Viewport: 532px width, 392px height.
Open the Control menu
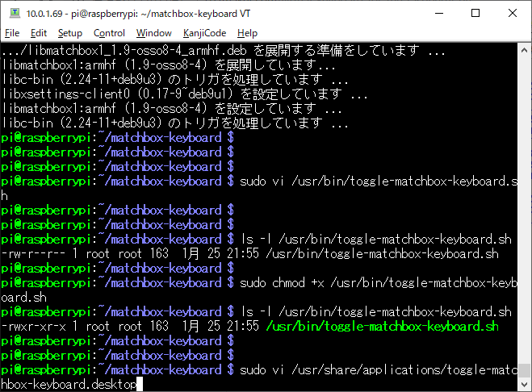tap(109, 33)
